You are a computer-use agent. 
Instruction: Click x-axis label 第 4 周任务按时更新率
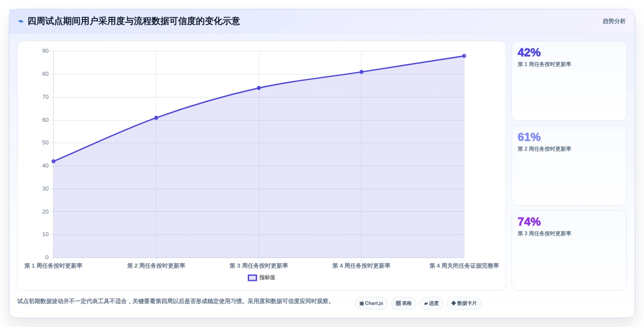(361, 266)
